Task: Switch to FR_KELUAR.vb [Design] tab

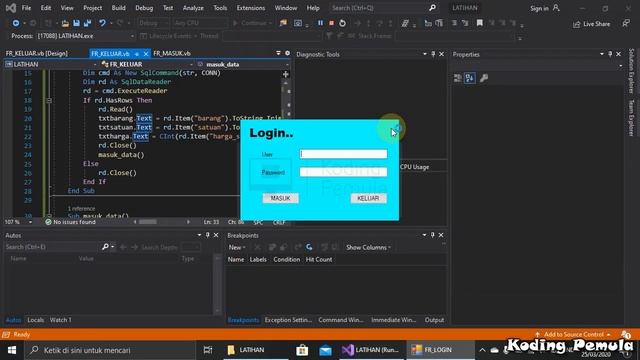Action: [37, 53]
